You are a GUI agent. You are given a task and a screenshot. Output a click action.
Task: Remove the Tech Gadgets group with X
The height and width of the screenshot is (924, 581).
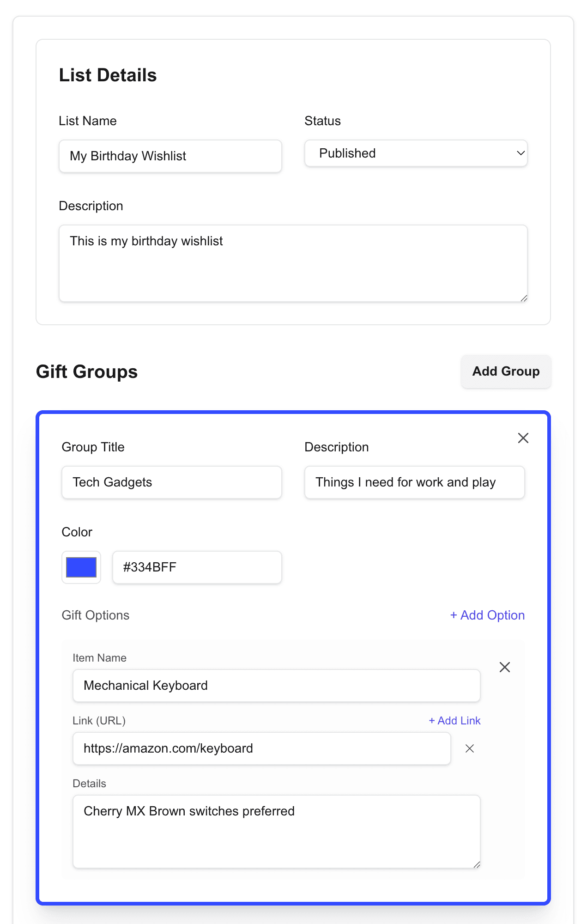(x=523, y=438)
